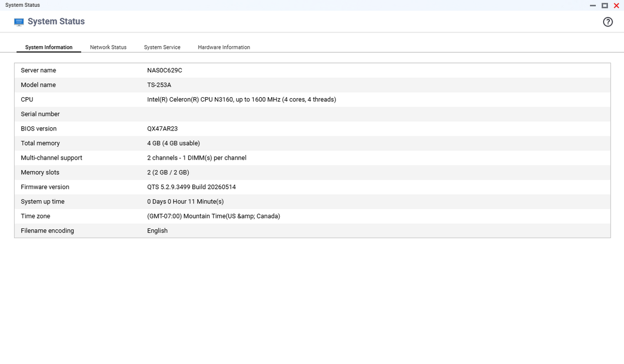The width and height of the screenshot is (624, 364).
Task: Open the System Service tab
Action: pos(162,47)
